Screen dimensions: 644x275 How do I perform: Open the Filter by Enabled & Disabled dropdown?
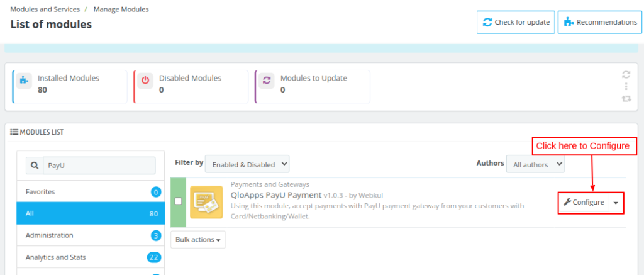click(x=247, y=164)
